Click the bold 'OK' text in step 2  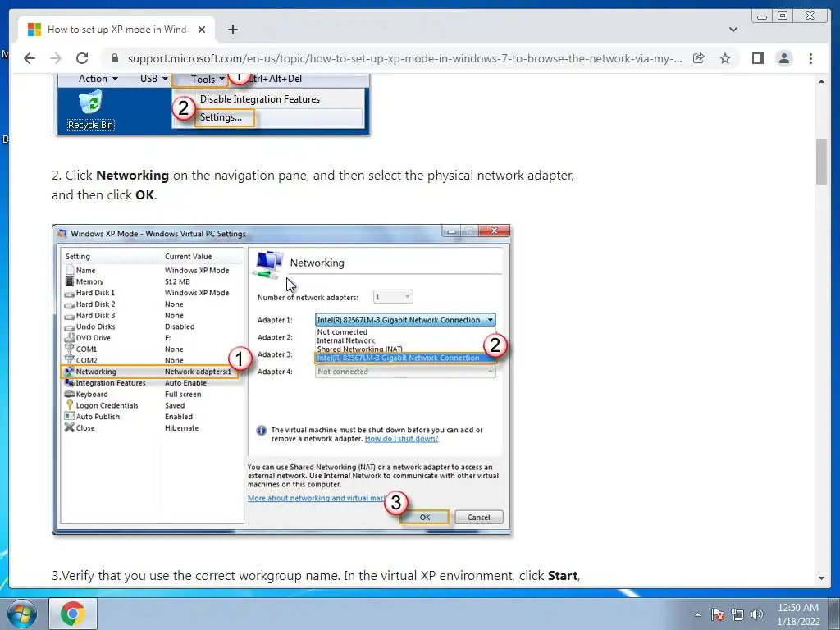pyautogui.click(x=144, y=195)
